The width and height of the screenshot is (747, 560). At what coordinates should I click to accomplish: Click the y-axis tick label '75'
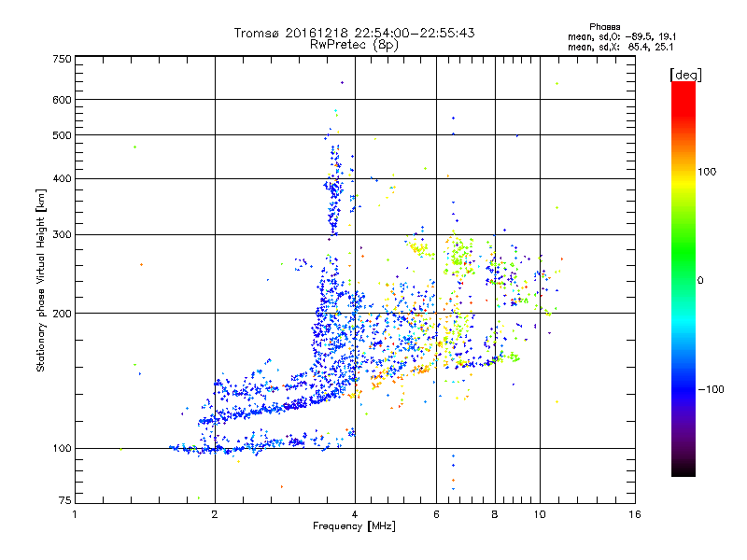click(65, 500)
